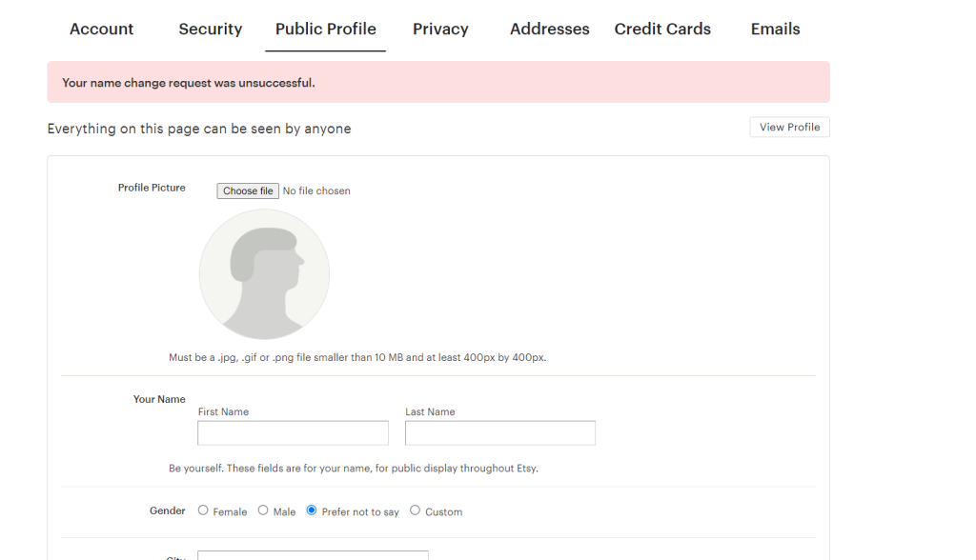Go to the Privacy tab
This screenshot has height=560, width=976.
tap(439, 30)
